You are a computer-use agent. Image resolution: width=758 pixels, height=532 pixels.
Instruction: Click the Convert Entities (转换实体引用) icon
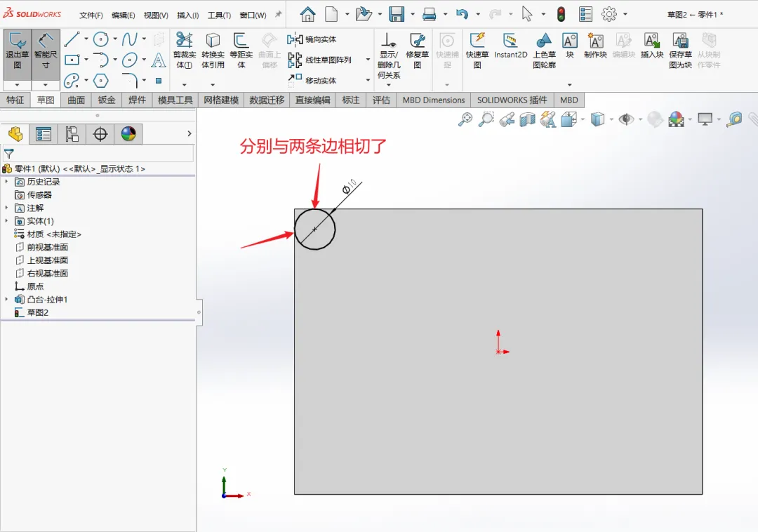coord(213,51)
